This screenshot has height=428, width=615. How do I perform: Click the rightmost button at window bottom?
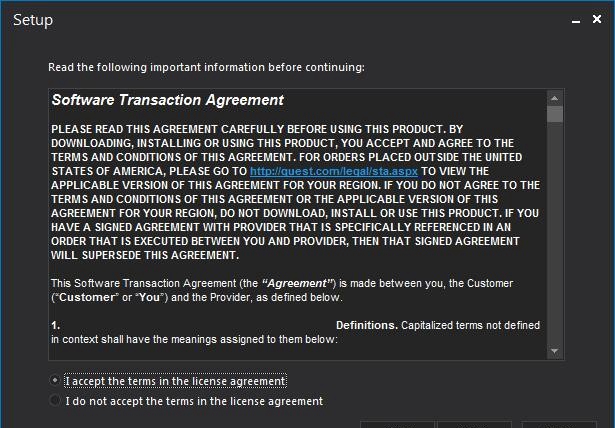click(559, 425)
